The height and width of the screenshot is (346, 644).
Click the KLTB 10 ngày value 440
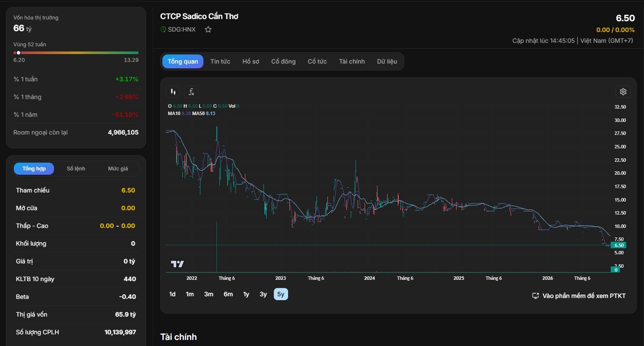pyautogui.click(x=130, y=279)
